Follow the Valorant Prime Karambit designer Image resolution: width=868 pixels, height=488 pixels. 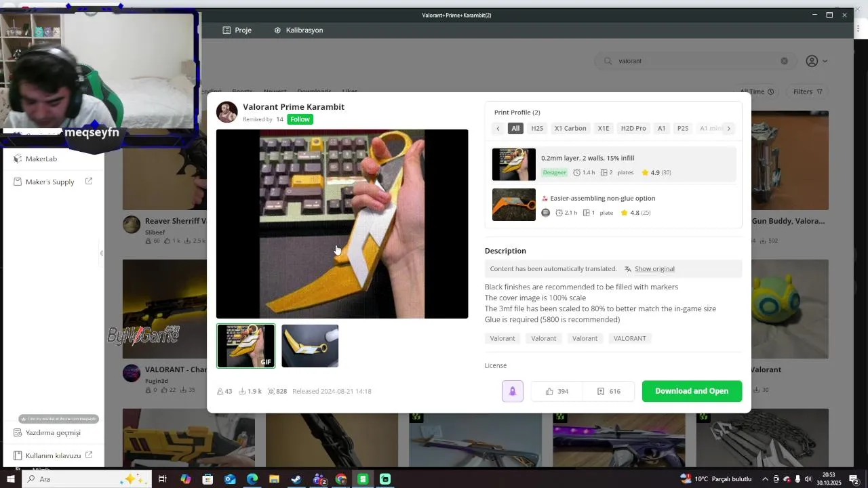click(300, 119)
